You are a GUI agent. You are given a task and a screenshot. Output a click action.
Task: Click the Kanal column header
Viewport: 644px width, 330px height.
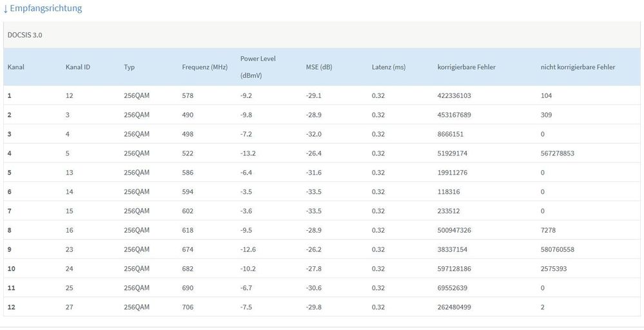[x=16, y=67]
